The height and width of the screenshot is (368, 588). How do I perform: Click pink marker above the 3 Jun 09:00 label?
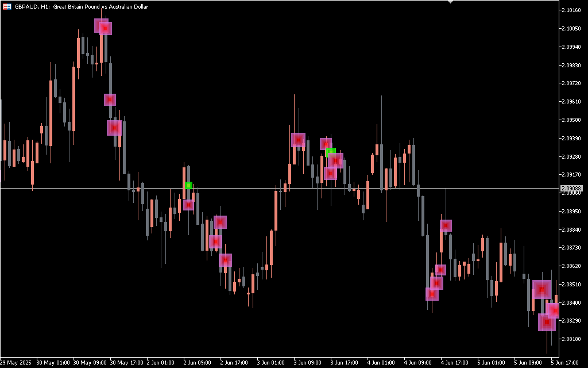tap(298, 140)
